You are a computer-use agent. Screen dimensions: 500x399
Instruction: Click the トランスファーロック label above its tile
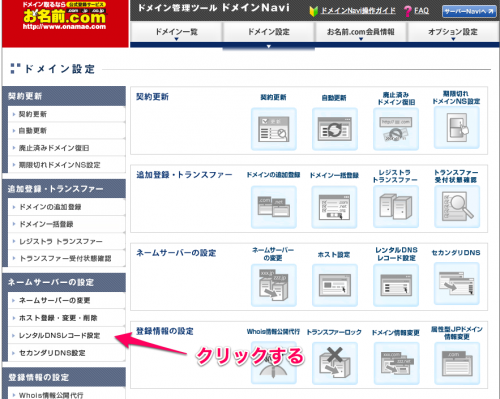pos(334,332)
